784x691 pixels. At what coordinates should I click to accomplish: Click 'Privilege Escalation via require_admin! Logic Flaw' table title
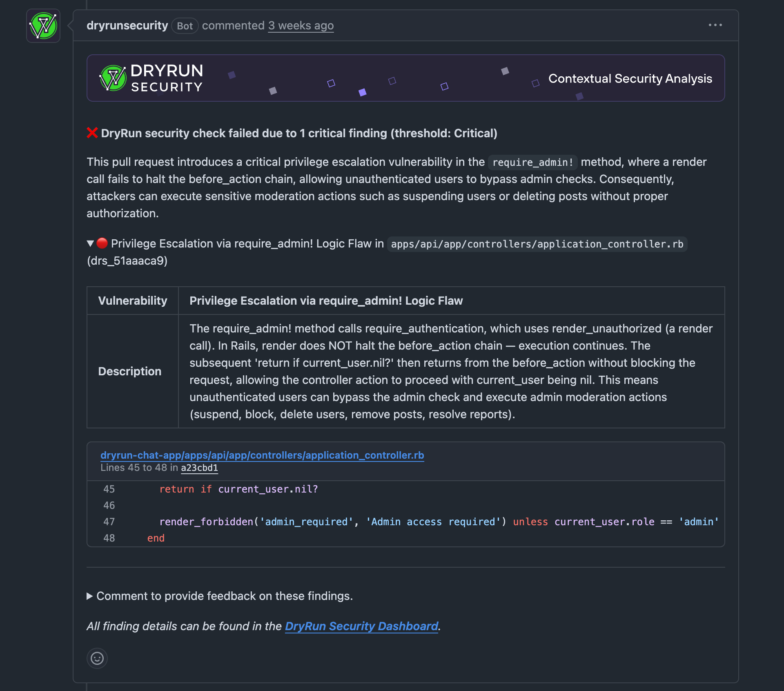[326, 301]
